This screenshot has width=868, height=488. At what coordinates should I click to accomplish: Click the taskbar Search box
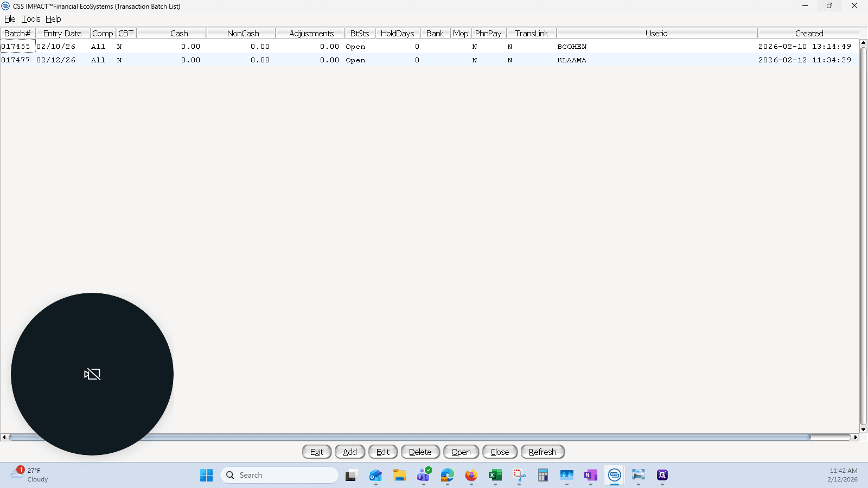tap(279, 475)
